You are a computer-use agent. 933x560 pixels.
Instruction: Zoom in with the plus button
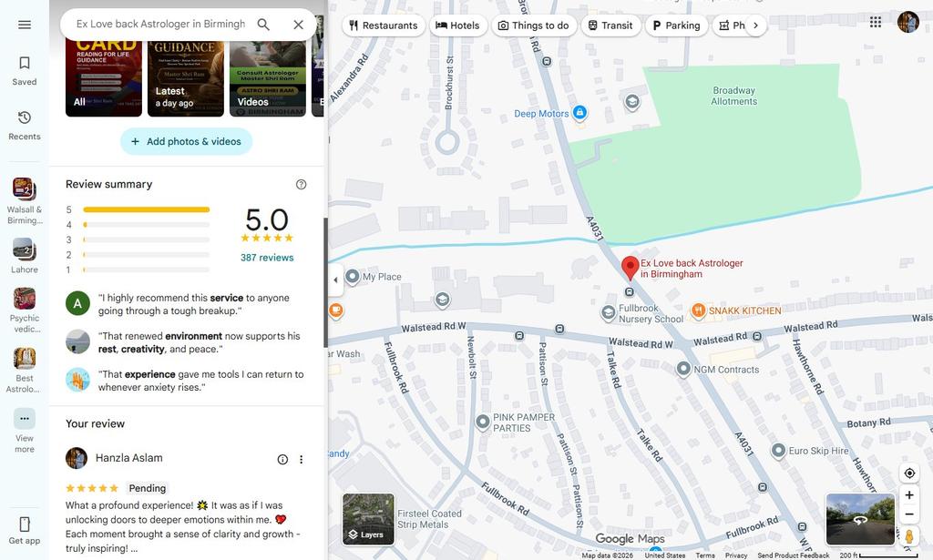coord(909,494)
